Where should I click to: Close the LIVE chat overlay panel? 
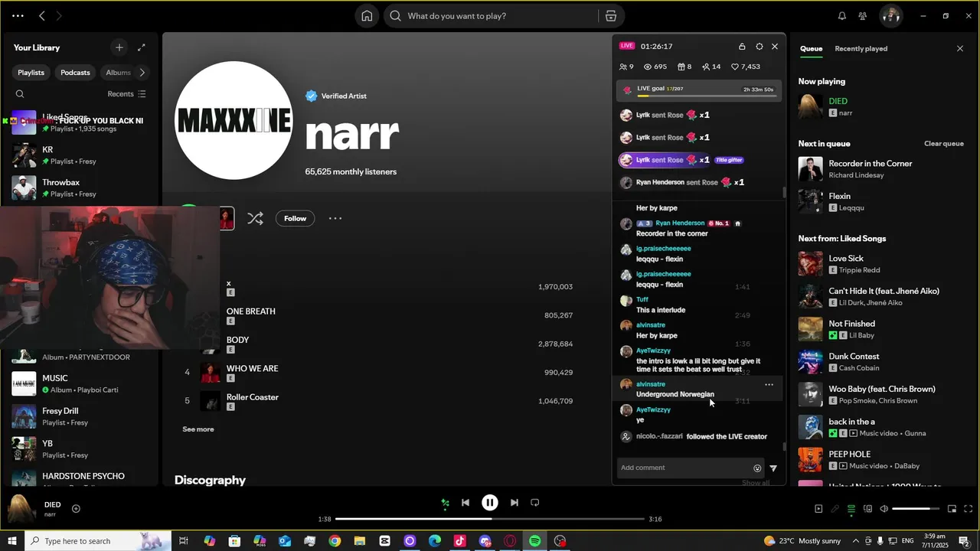pyautogui.click(x=775, y=47)
